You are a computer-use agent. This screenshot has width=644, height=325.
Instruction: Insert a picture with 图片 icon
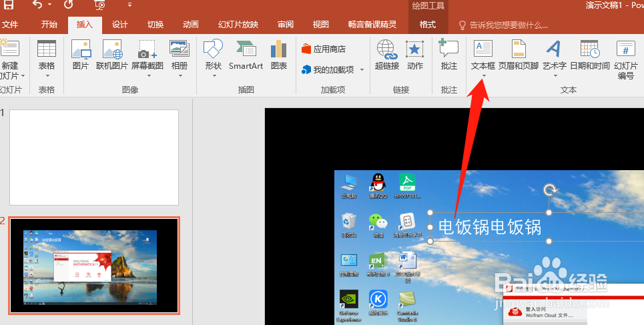tap(81, 55)
